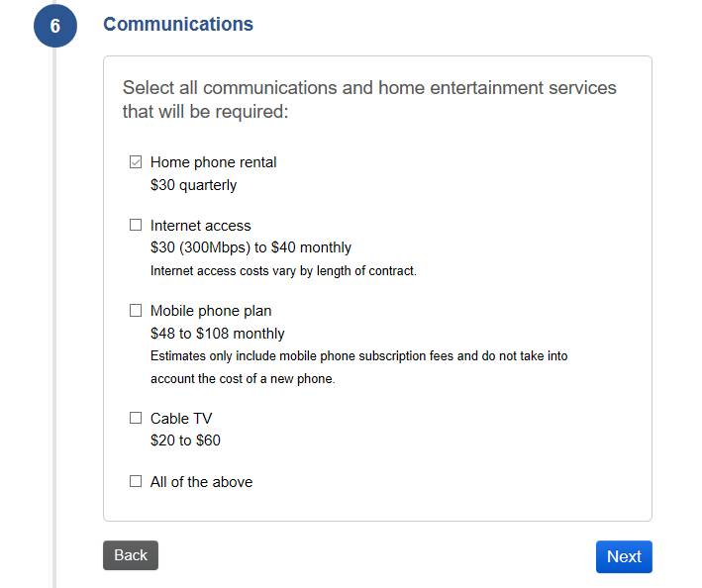The image size is (702, 588).
Task: Click the Cable TV label text
Action: (181, 419)
